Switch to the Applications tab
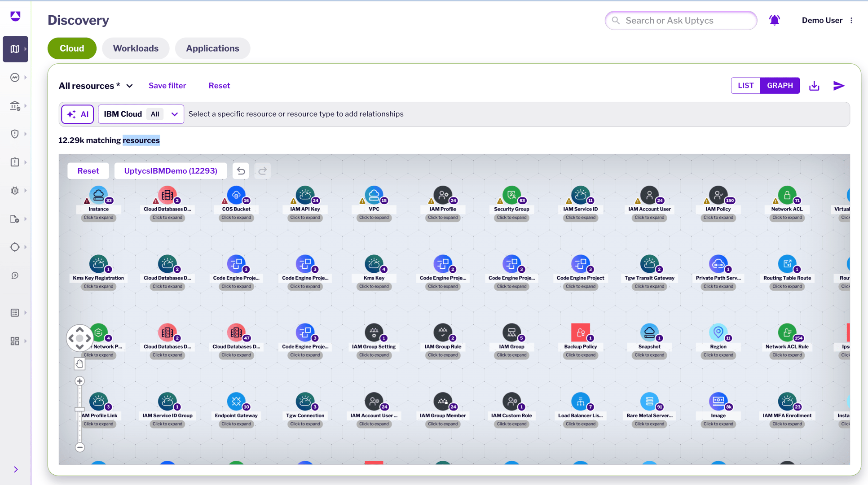The height and width of the screenshot is (485, 868). (212, 48)
